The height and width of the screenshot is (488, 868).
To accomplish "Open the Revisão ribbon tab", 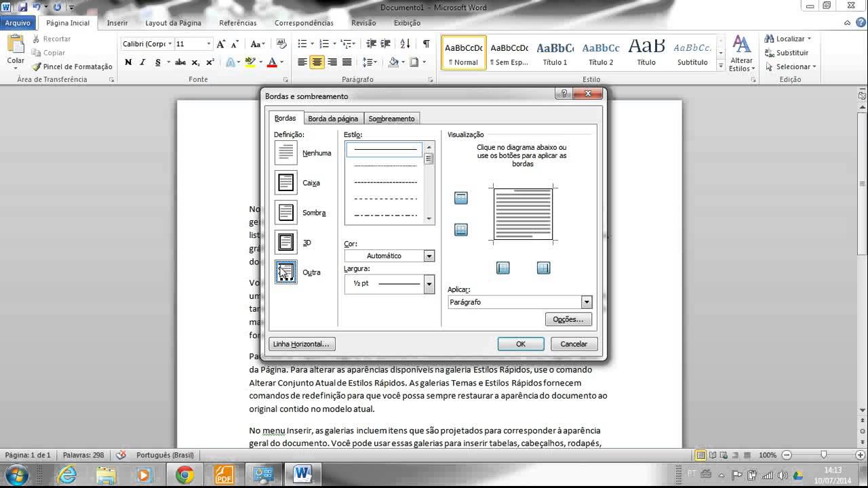I will click(x=363, y=23).
